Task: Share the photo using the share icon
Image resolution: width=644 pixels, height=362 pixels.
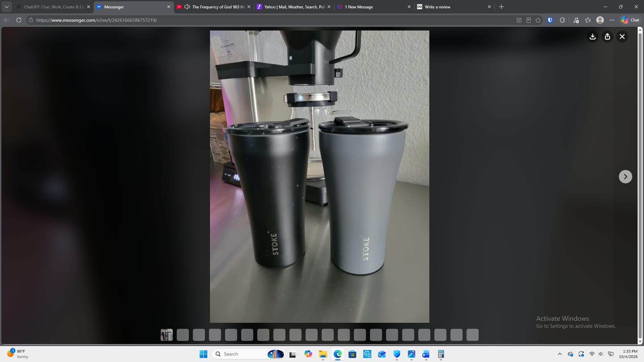Action: click(x=607, y=37)
